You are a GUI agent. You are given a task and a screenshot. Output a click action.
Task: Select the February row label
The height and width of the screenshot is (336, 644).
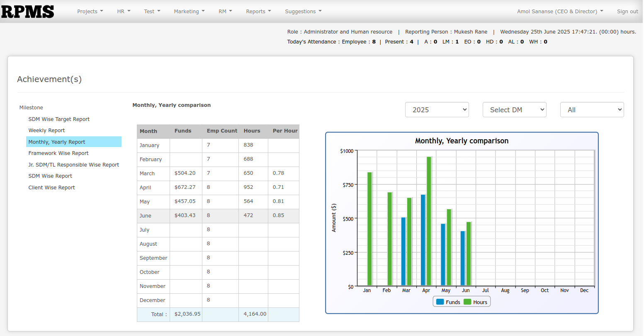pos(151,160)
